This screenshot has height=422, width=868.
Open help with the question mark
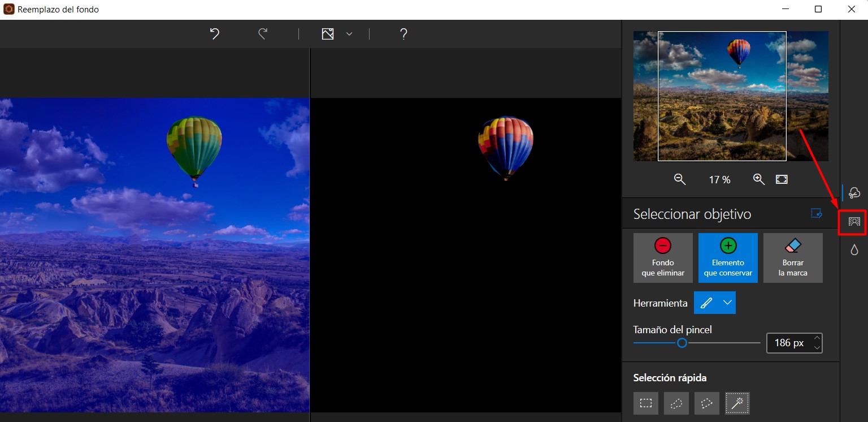coord(403,34)
